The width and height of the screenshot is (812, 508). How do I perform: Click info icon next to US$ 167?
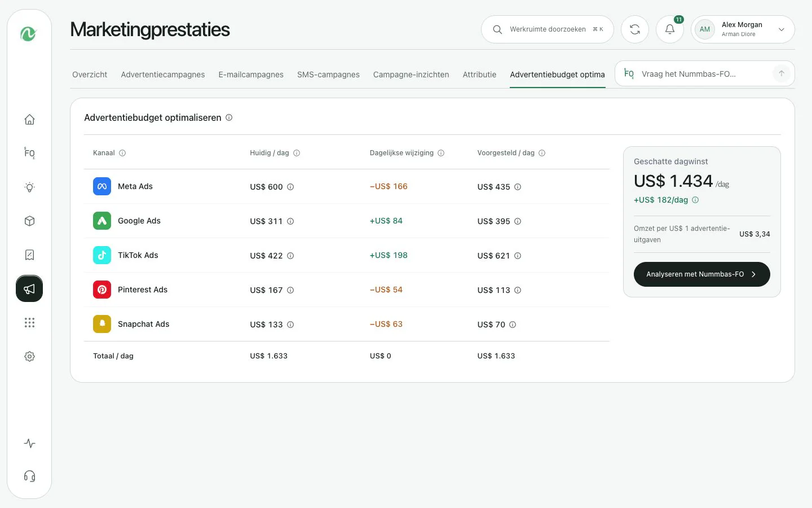click(x=290, y=290)
